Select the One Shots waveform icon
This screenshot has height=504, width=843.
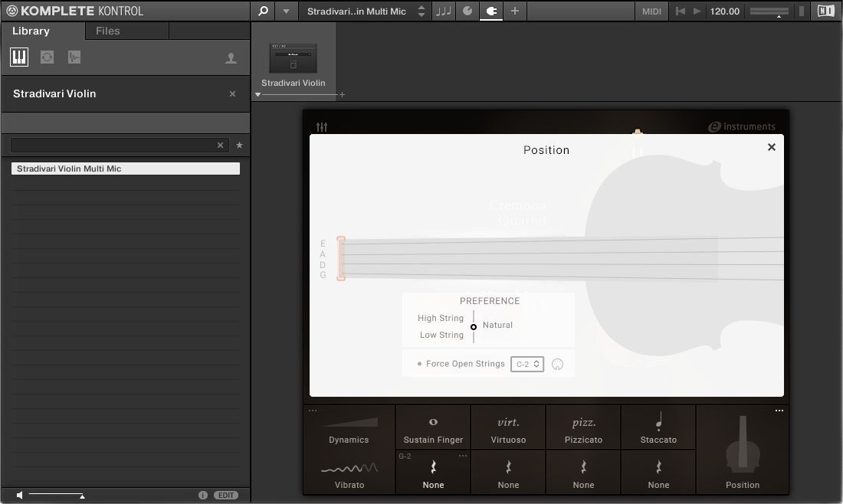(74, 57)
